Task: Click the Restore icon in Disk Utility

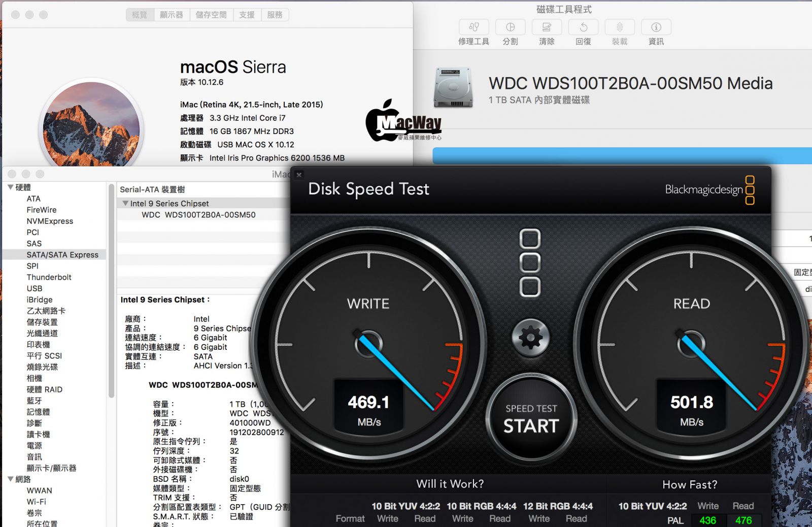Action: [583, 27]
